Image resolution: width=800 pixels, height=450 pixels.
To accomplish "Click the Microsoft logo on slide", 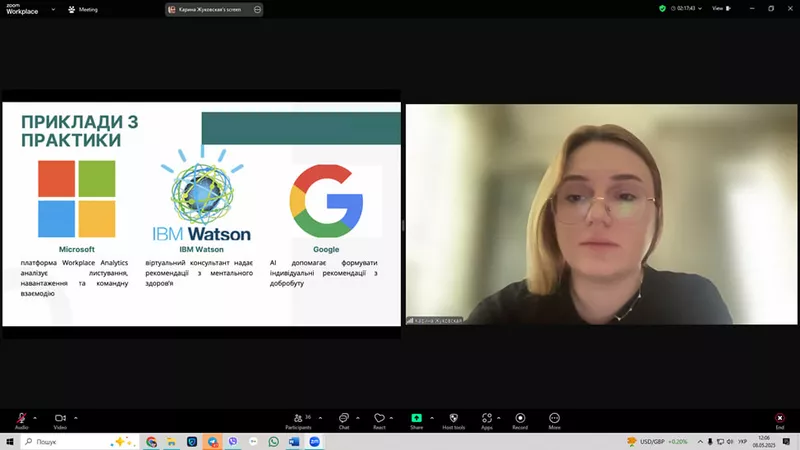I will click(x=77, y=199).
